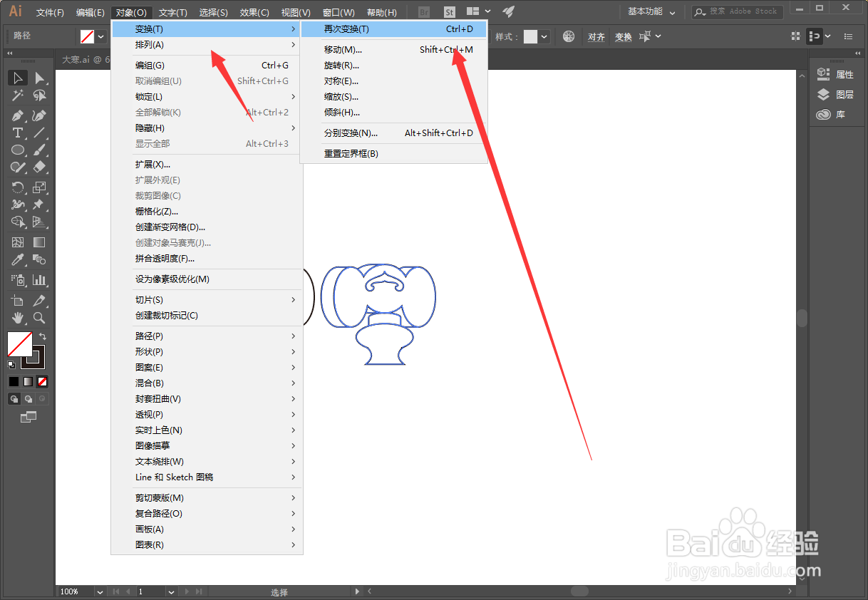Open the 文件(F) menu

click(x=50, y=12)
